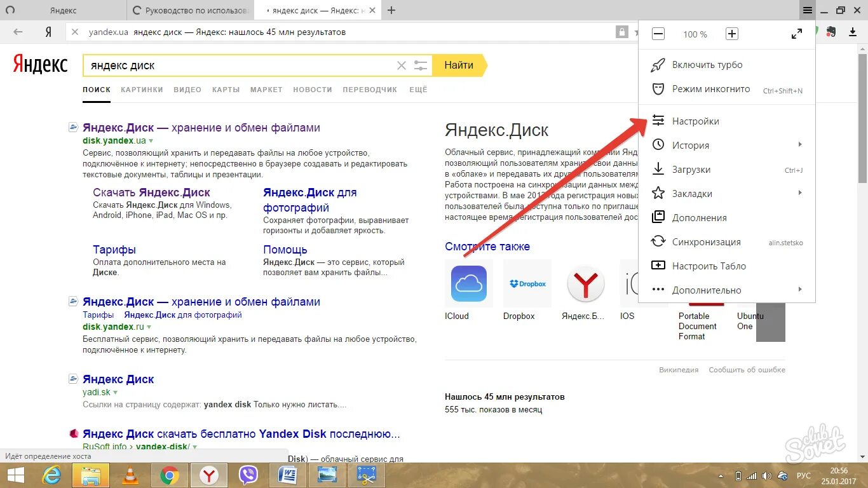The image size is (868, 488).
Task: Select the Переводчик search tab
Action: (370, 90)
